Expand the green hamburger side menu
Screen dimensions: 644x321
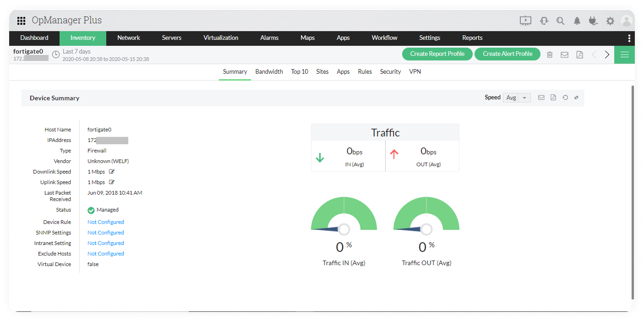[624, 54]
